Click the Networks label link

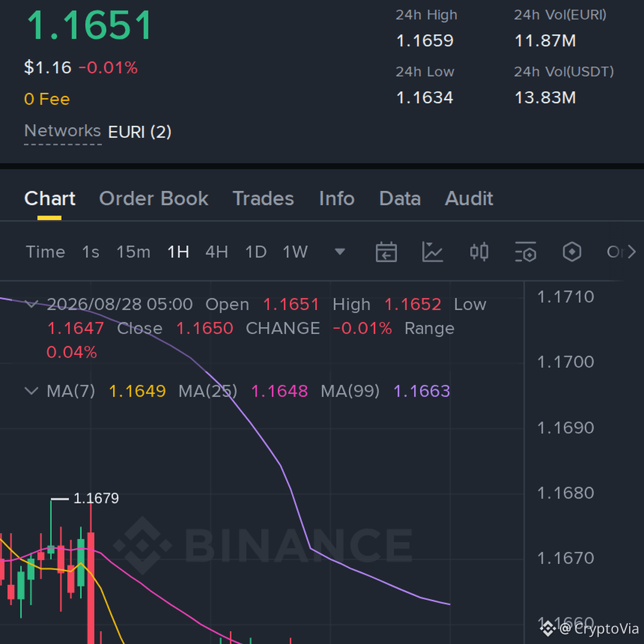[63, 131]
